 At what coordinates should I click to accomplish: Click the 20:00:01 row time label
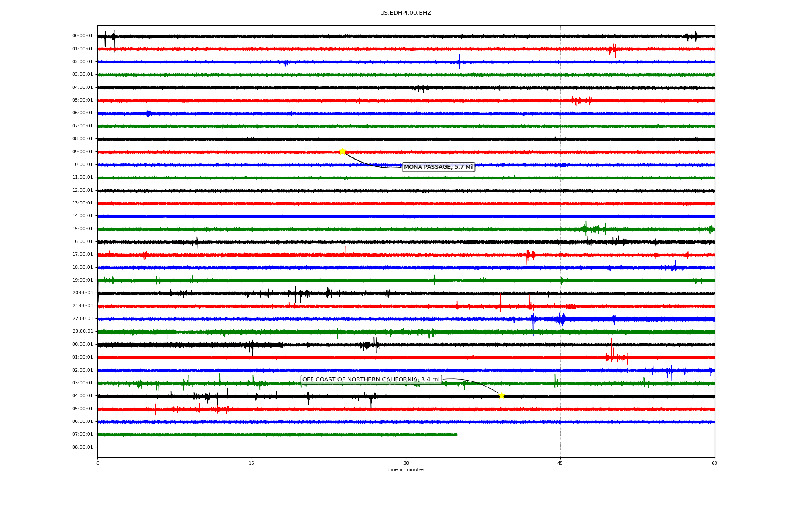click(x=82, y=293)
